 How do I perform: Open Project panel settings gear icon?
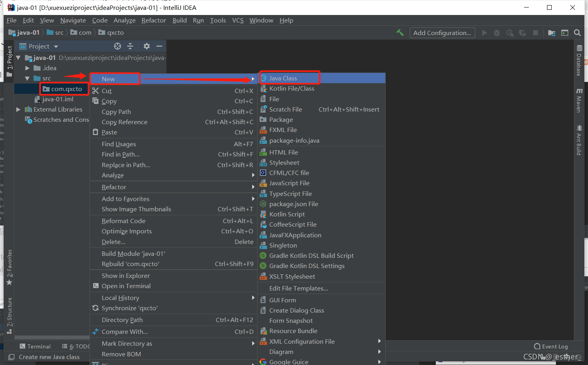147,46
